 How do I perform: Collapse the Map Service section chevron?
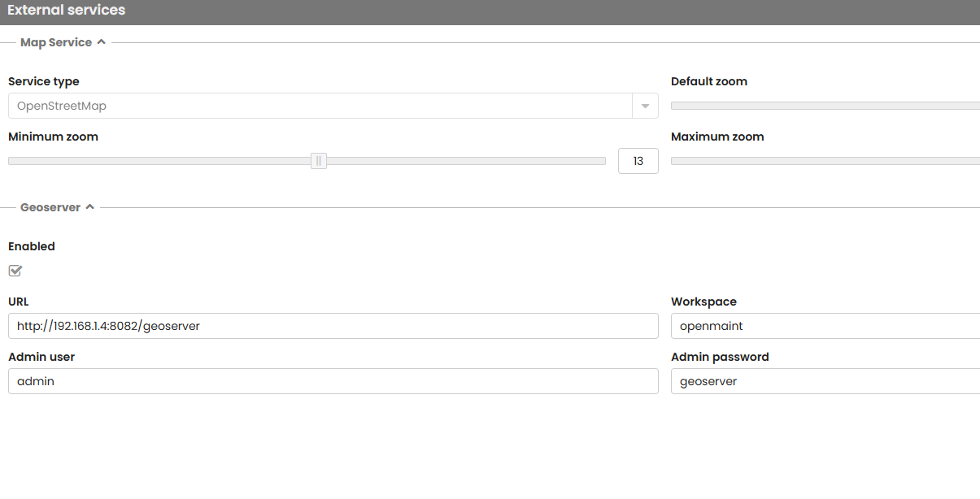click(101, 42)
